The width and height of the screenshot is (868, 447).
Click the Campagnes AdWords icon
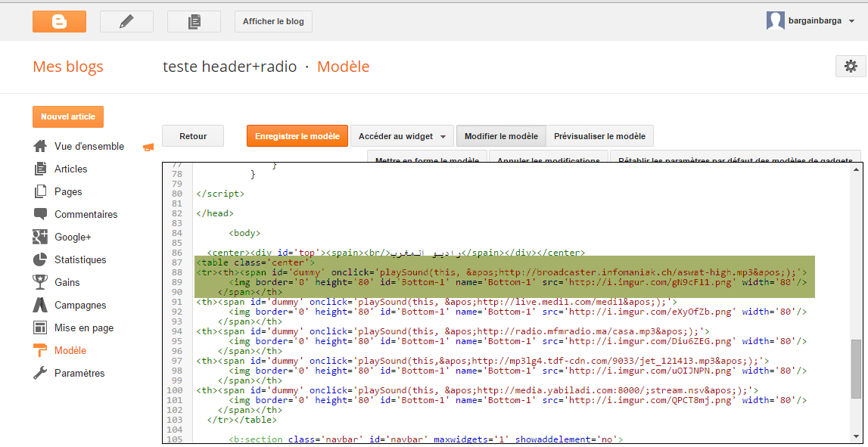click(40, 305)
